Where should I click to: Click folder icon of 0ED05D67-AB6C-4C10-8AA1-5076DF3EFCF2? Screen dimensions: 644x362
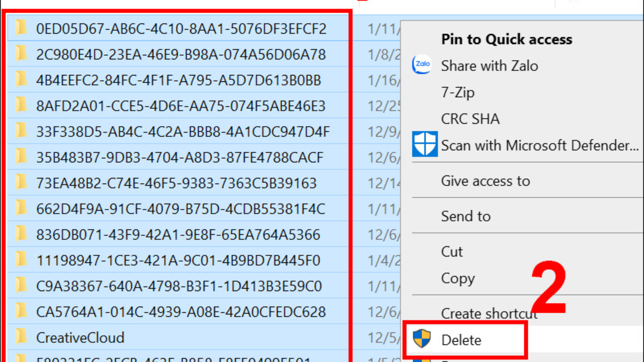[21, 27]
